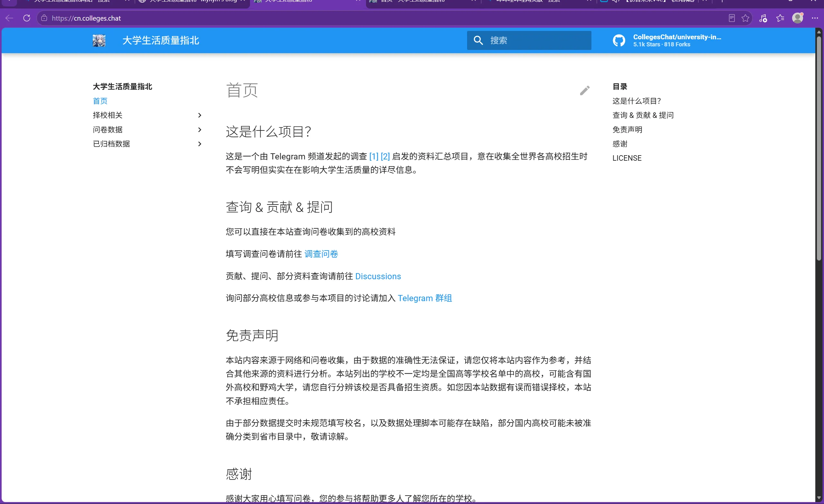The height and width of the screenshot is (504, 824).
Task: Open 择校相关 navigation section
Action: (x=107, y=115)
